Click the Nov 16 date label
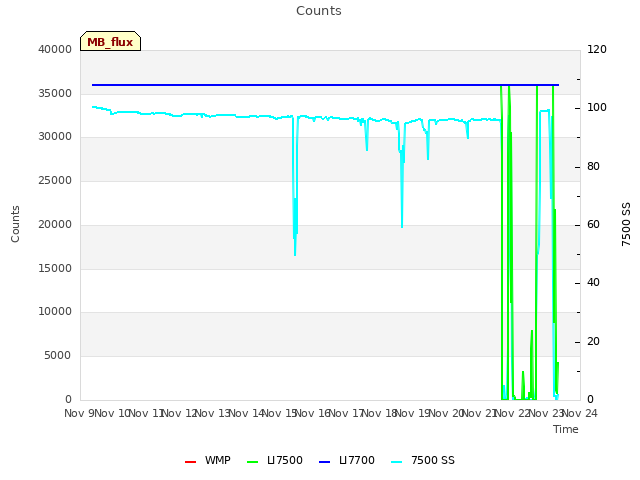The image size is (640, 480). 313,413
